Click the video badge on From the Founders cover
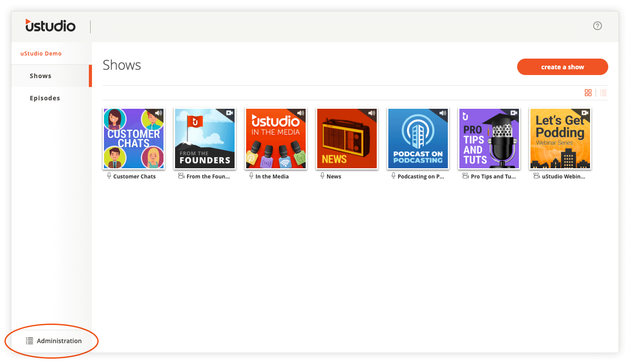This screenshot has height=364, width=630. (x=230, y=113)
